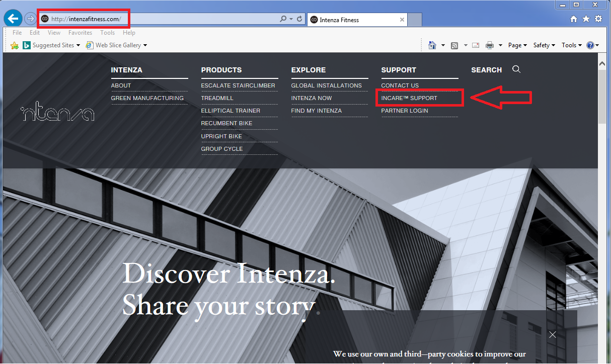Open the INCARE™ SUPPORT link

tap(409, 98)
